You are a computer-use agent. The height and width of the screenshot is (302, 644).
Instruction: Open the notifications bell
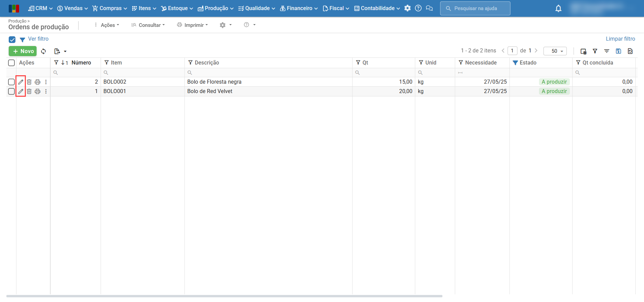[558, 8]
